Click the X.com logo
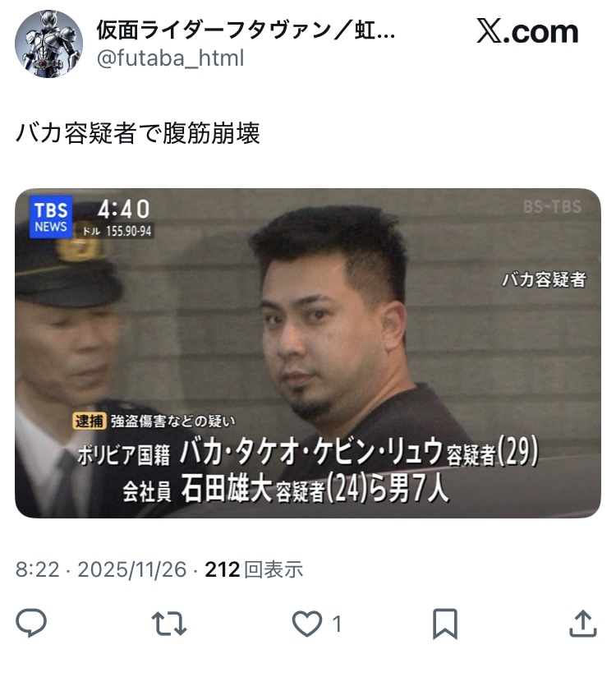Image resolution: width=616 pixels, height=677 pixels. pos(527,31)
